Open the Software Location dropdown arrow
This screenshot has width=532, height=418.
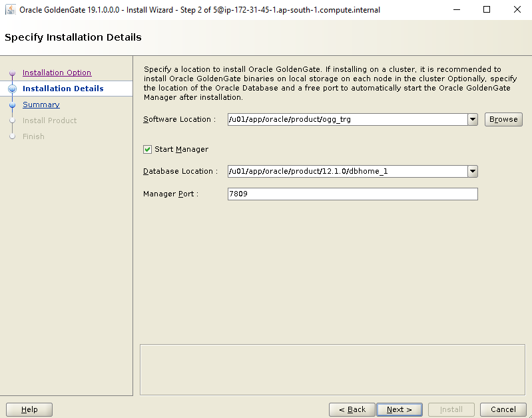(x=473, y=119)
